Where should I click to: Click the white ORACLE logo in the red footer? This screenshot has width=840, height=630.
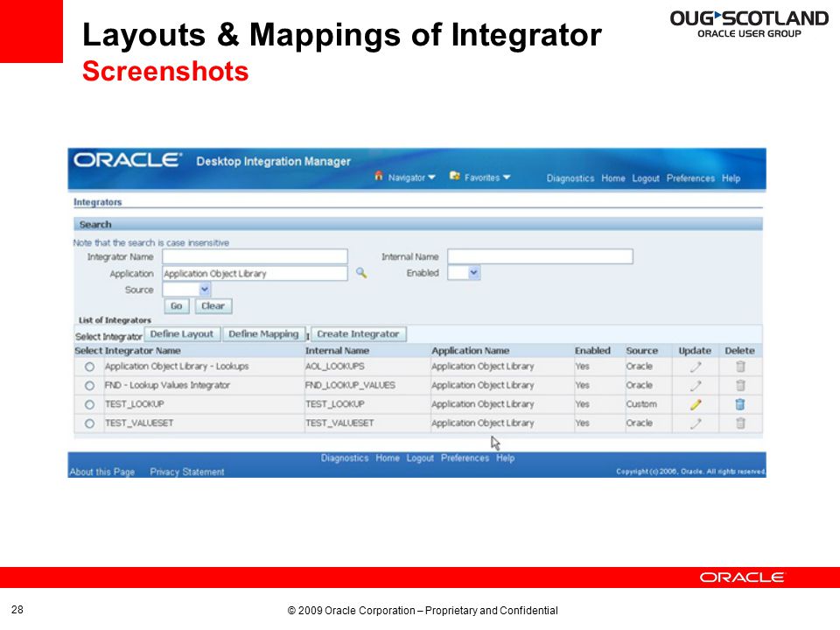[x=741, y=577]
